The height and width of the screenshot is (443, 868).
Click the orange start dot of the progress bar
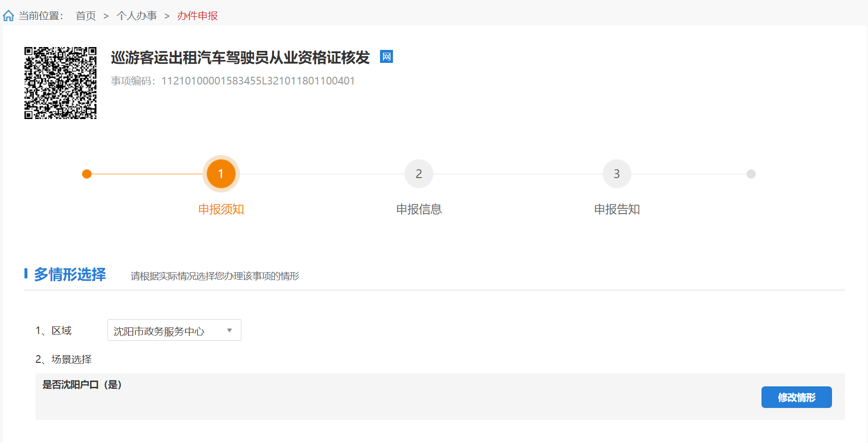tap(87, 174)
